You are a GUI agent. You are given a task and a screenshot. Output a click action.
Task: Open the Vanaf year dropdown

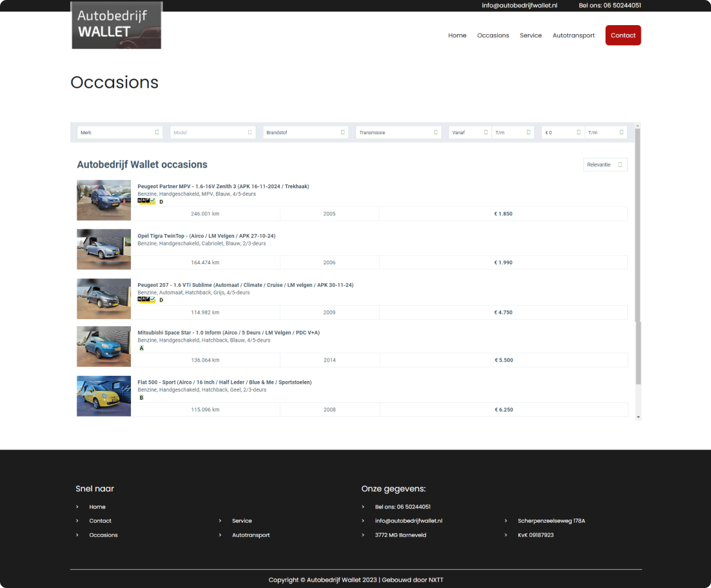point(470,132)
